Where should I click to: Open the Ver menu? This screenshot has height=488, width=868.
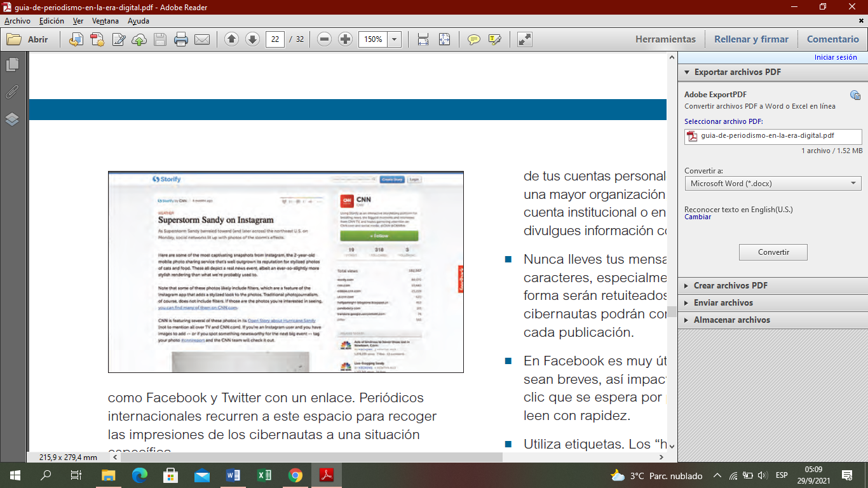[x=78, y=21]
